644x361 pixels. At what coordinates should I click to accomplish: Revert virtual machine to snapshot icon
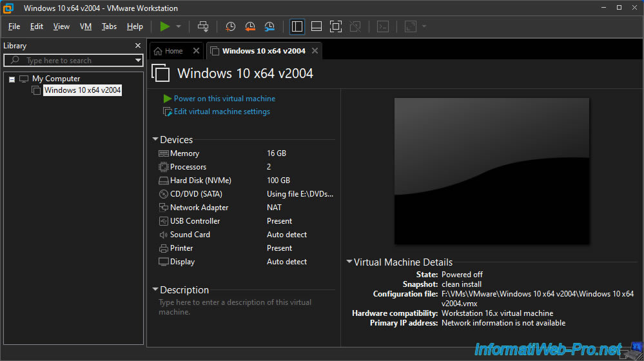(249, 26)
